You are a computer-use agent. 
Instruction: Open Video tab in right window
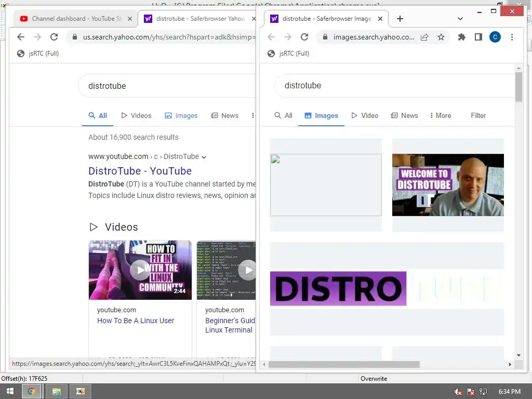[x=365, y=116]
